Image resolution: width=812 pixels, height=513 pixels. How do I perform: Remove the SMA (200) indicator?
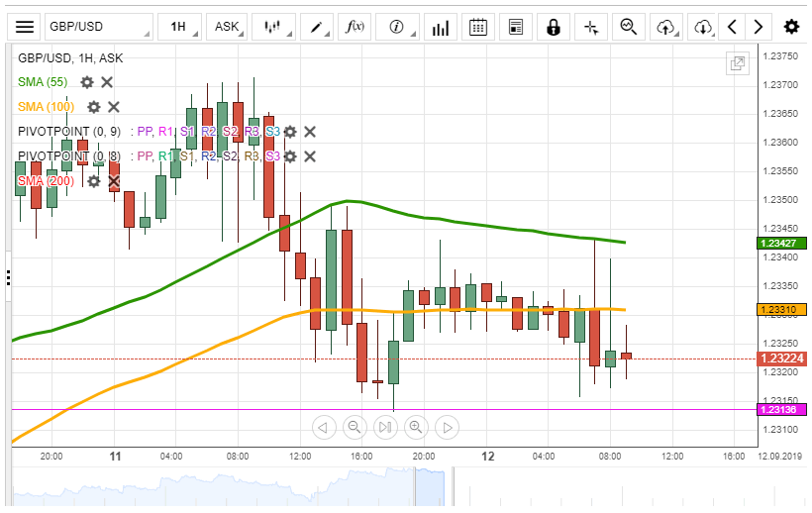point(114,181)
